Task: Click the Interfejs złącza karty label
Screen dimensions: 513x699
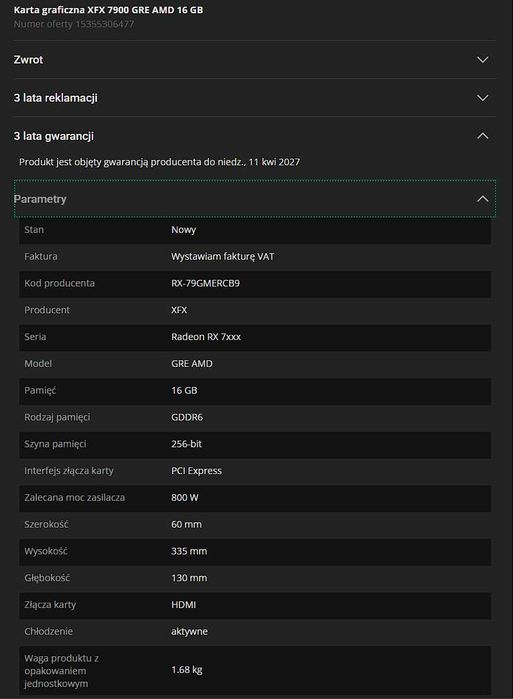Action: coord(69,470)
